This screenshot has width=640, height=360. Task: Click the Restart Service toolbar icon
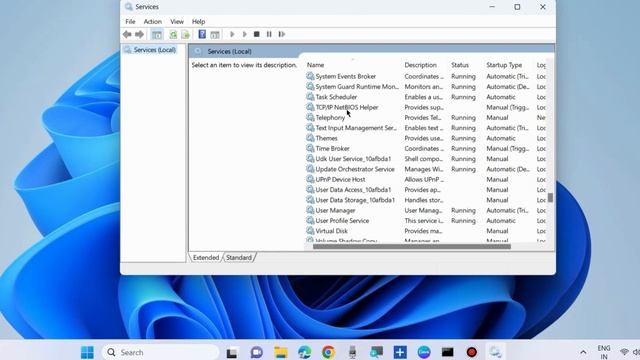coord(282,34)
